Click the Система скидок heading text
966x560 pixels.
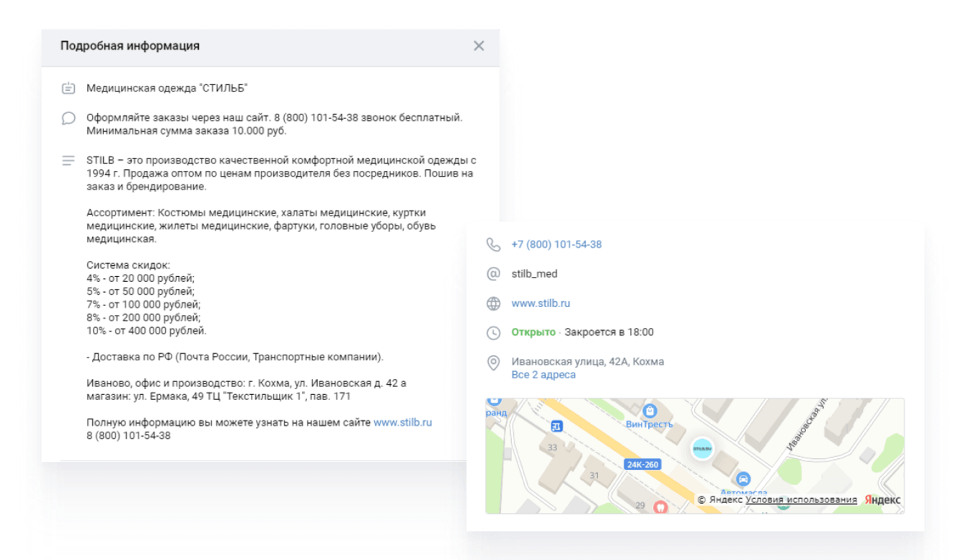128,265
